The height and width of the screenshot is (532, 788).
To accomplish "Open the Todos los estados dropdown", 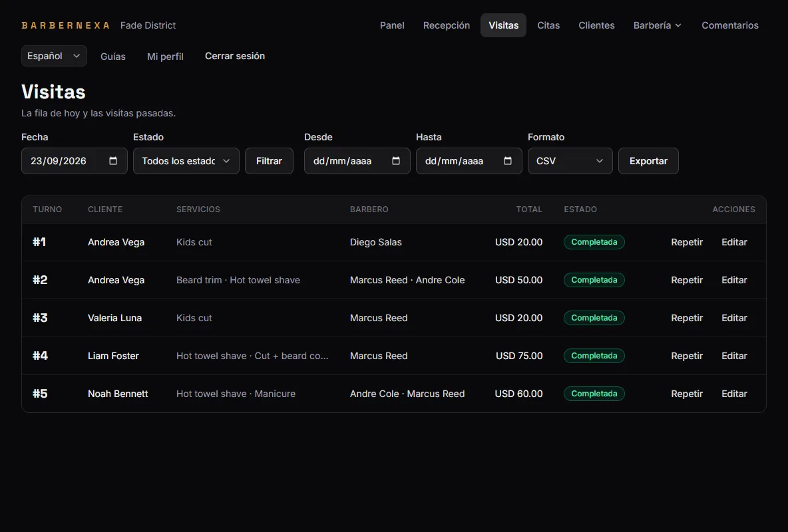I will [x=186, y=161].
